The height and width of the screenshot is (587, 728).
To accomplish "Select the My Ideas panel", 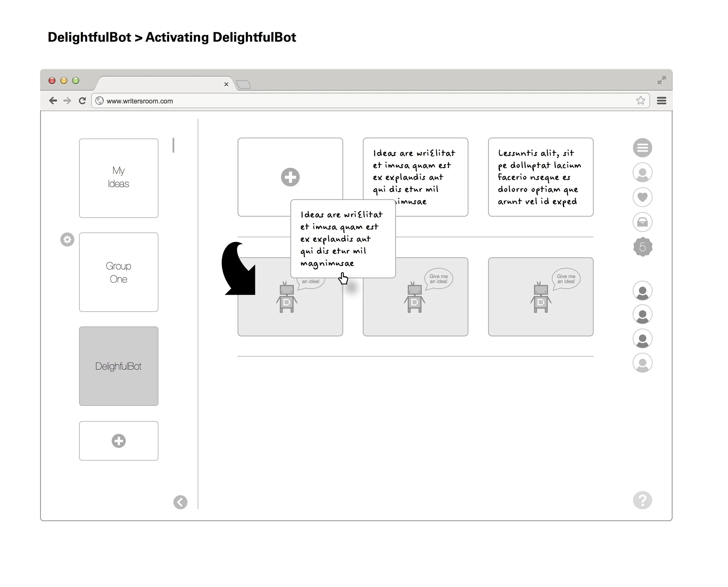I will tap(119, 178).
